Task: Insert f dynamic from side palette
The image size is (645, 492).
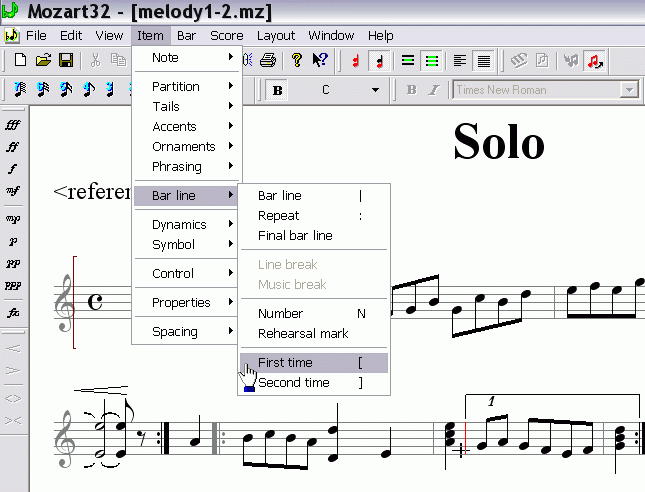Action: coord(13,169)
